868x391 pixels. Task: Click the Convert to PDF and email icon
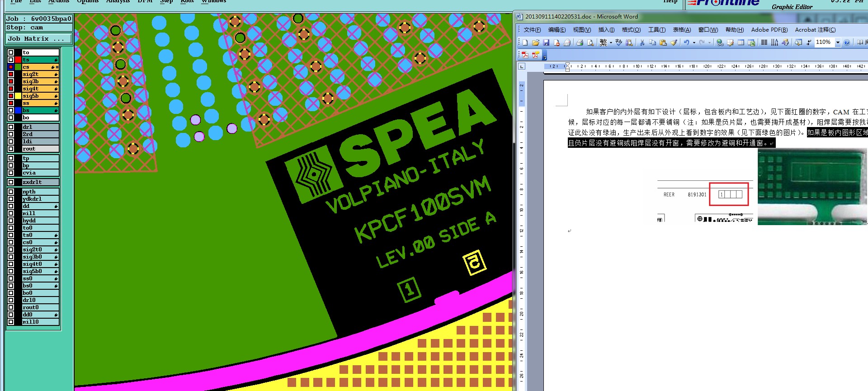[x=536, y=55]
